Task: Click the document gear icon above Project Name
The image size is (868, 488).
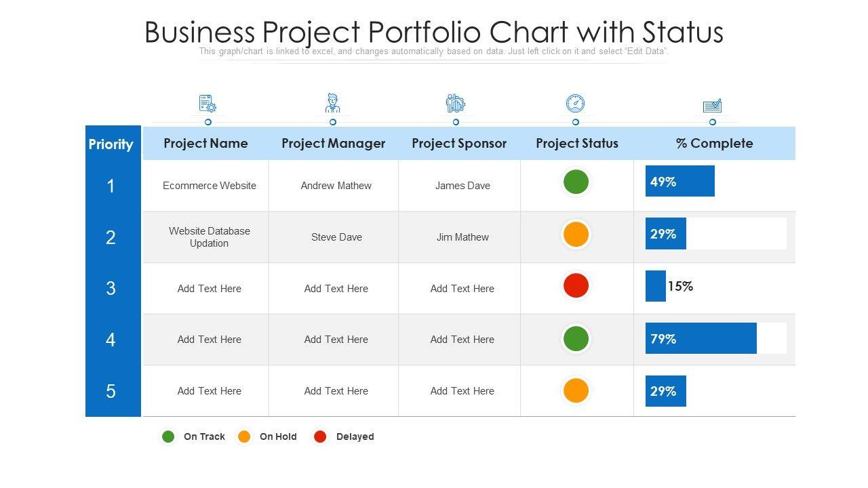Action: (x=208, y=104)
